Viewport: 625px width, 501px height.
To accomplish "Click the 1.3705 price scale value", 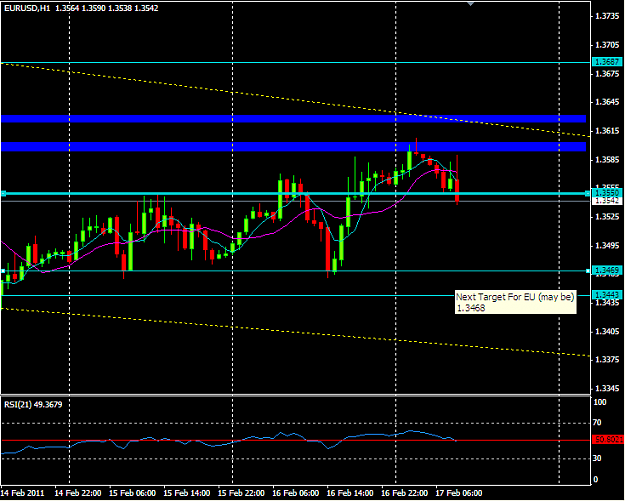I will click(607, 45).
